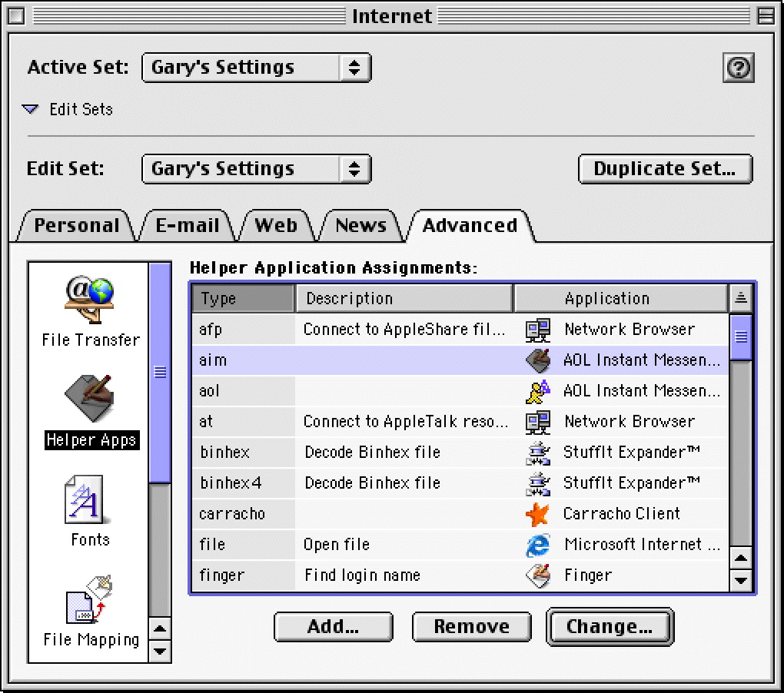
Task: Click the Change... button
Action: pos(610,627)
